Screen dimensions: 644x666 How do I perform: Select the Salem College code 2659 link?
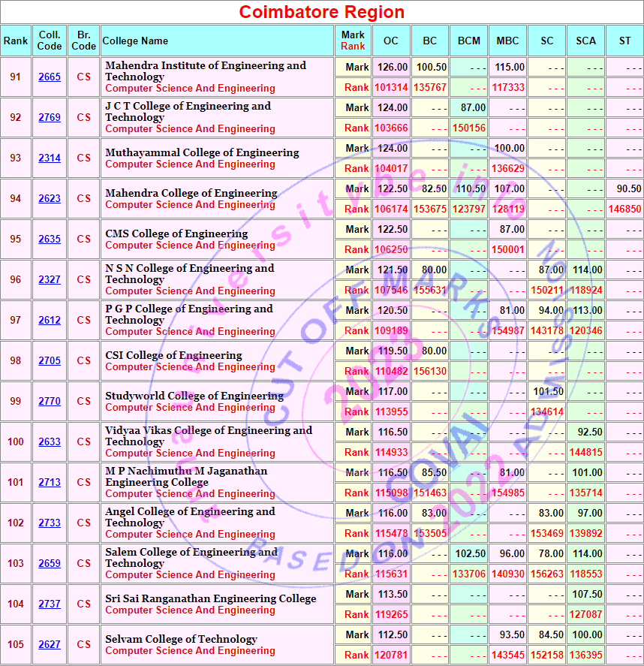pos(50,564)
